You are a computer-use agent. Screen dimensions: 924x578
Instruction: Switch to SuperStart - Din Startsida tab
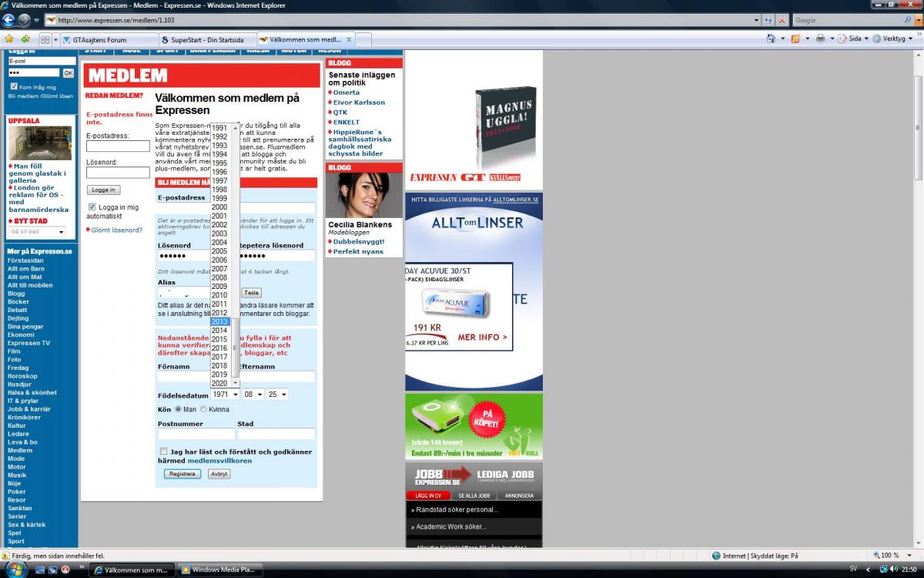206,39
